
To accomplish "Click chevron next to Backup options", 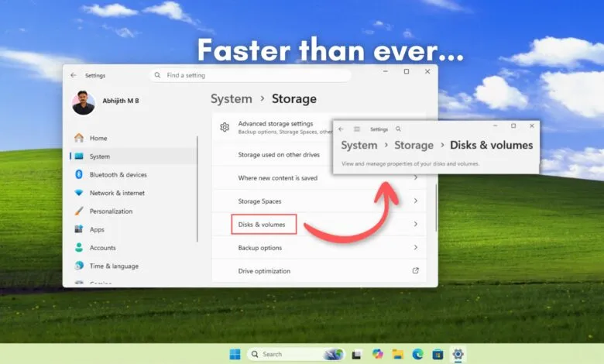I will click(x=416, y=247).
